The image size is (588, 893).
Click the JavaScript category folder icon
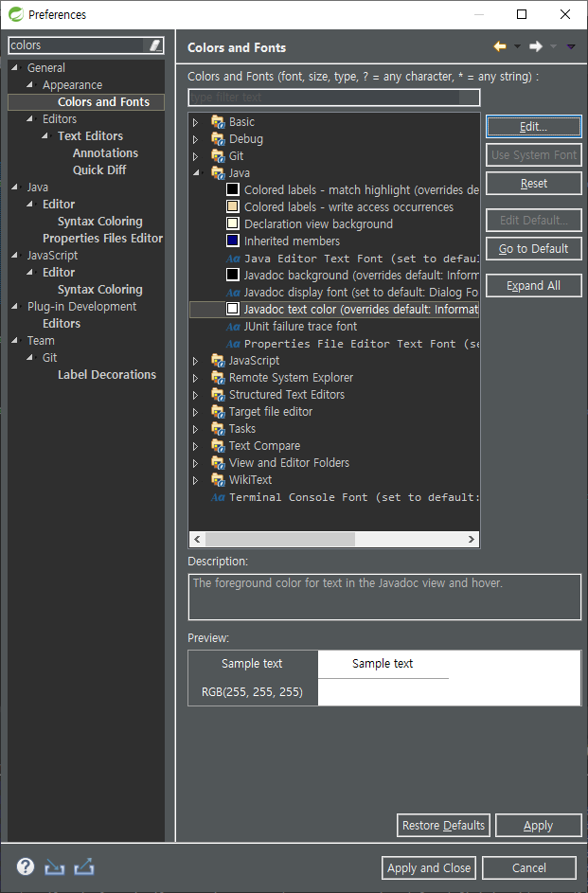(x=218, y=361)
